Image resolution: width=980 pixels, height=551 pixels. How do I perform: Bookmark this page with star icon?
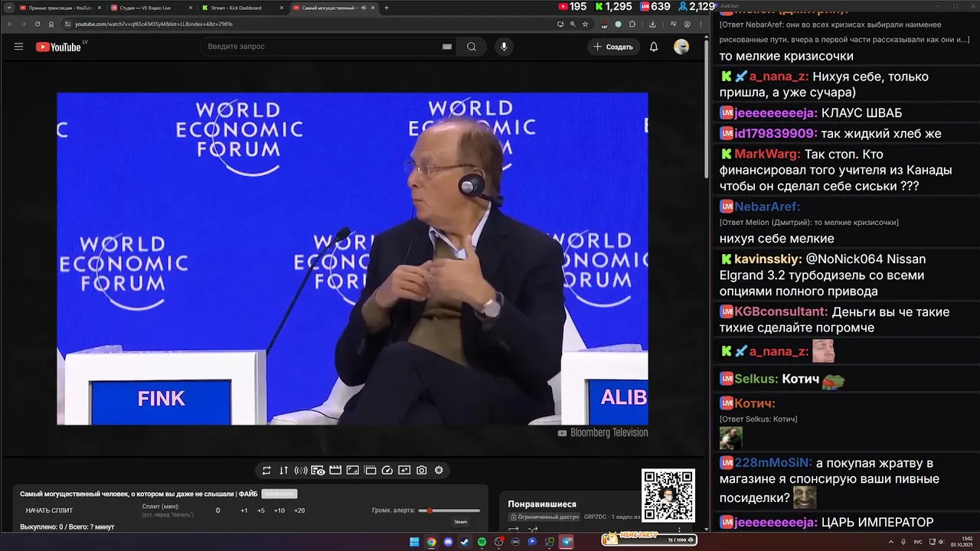tap(585, 24)
